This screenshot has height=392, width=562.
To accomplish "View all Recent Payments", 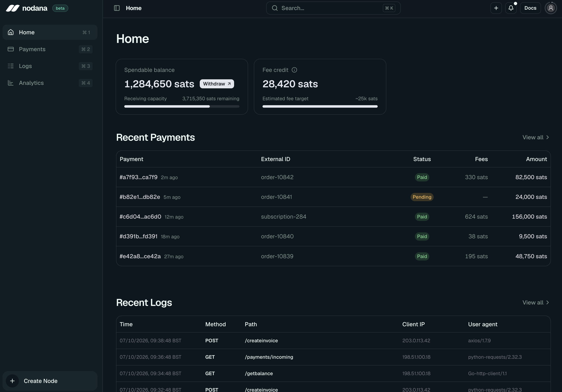I will [x=535, y=137].
